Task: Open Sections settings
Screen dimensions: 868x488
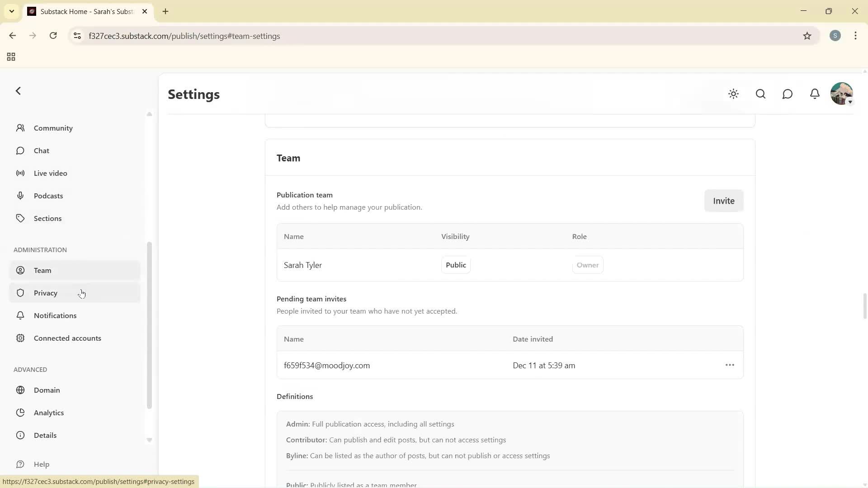Action: 47,218
